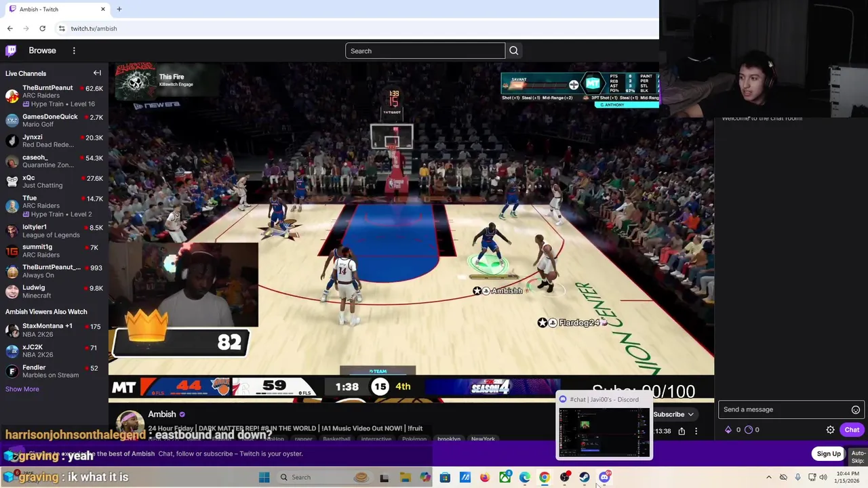Select xQc's avatar icon

pyautogui.click(x=12, y=182)
